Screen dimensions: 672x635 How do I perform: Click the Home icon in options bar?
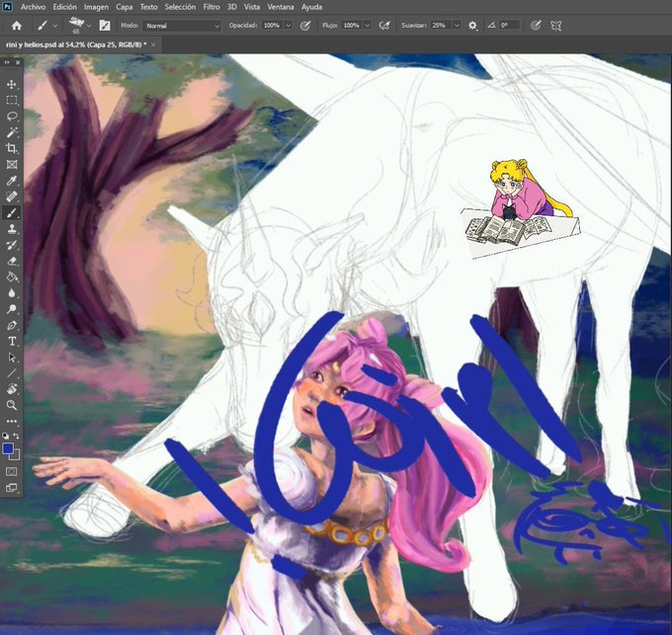(x=16, y=26)
